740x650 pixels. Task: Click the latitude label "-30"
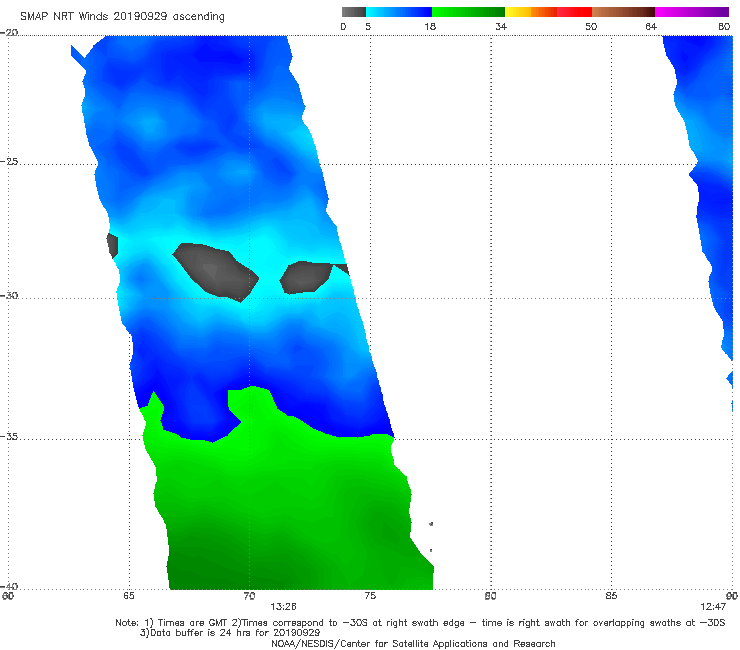[x=9, y=295]
